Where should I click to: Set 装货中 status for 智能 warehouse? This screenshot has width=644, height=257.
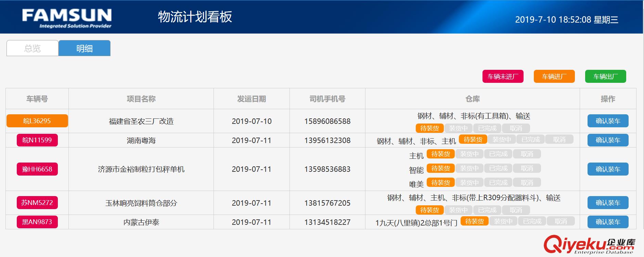(469, 168)
